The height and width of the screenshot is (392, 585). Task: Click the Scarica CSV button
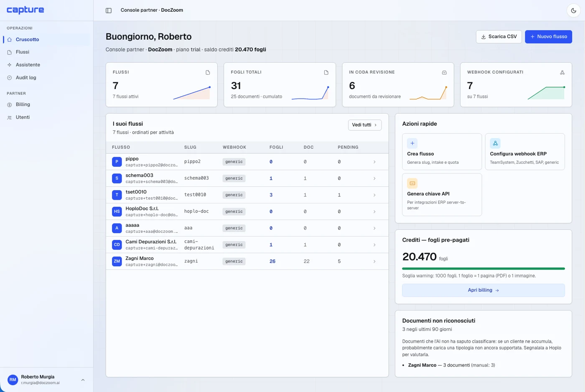click(499, 37)
